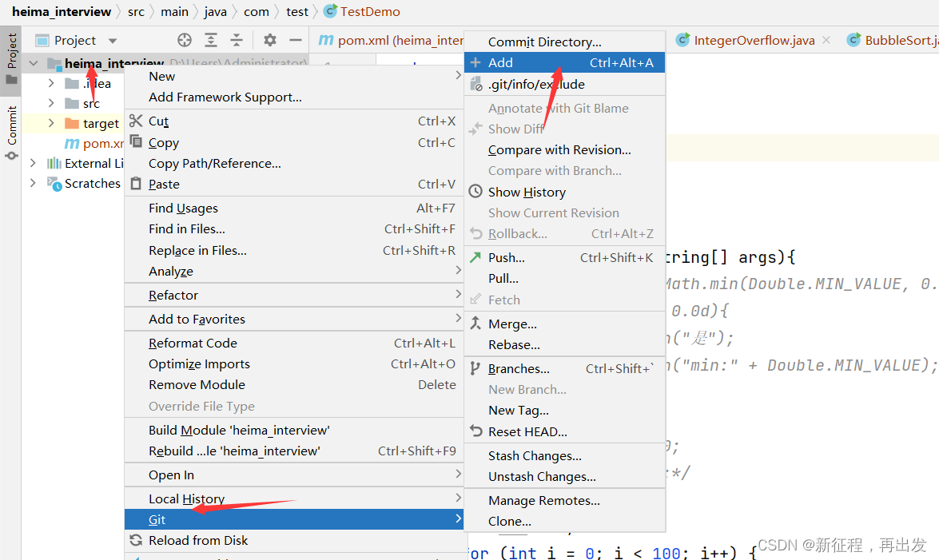The width and height of the screenshot is (939, 560).
Task: Choose Add Framework Support...
Action: coord(294,97)
